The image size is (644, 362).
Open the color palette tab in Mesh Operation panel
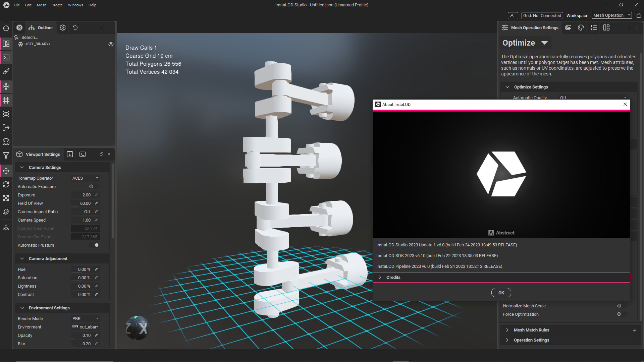[x=581, y=27]
